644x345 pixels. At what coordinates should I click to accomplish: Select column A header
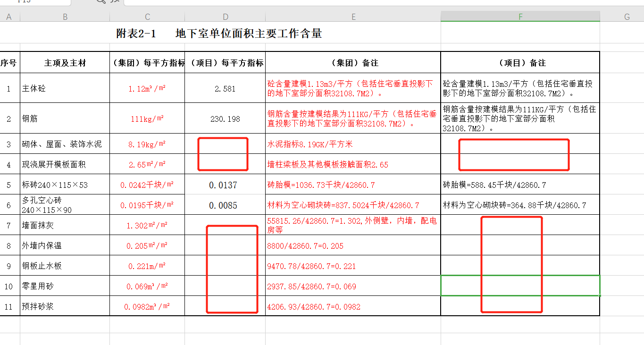pos(9,17)
